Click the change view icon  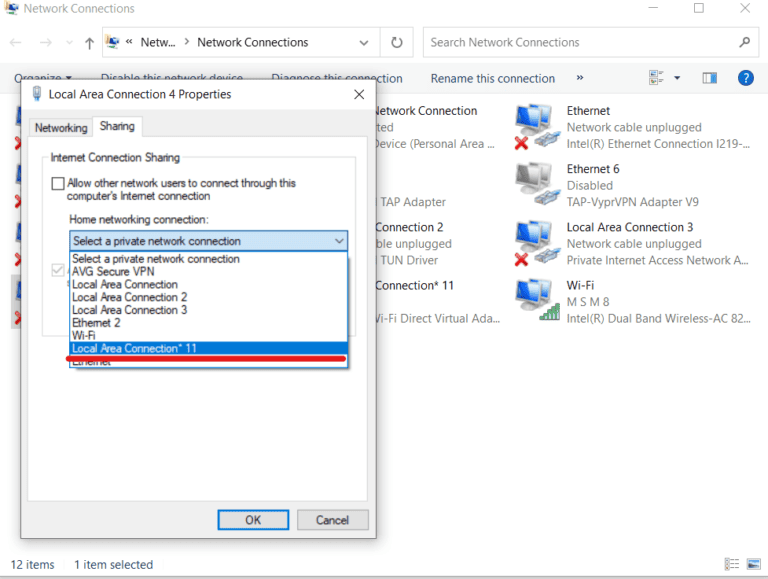[656, 77]
